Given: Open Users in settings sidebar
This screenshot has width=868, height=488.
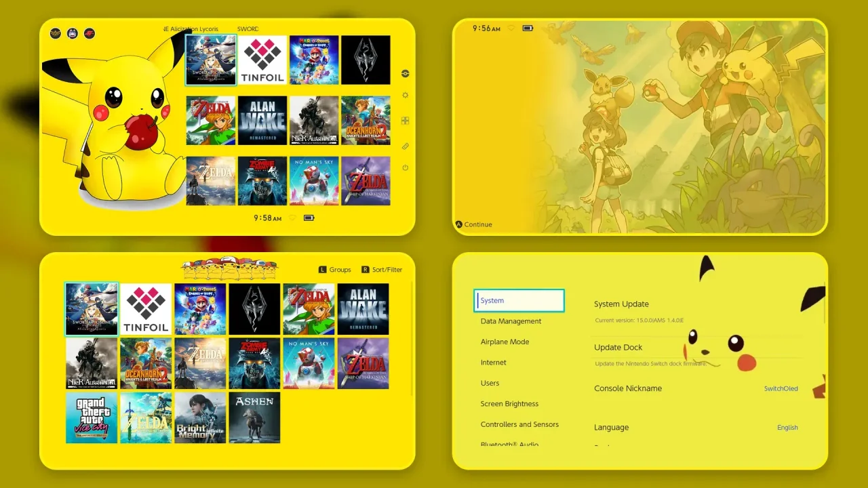Looking at the screenshot, I should click(x=490, y=383).
